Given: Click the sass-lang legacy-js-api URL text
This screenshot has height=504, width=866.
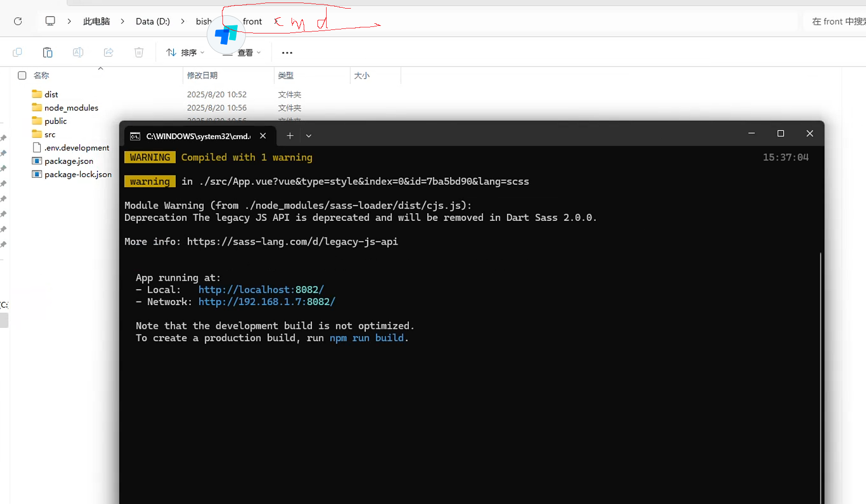Looking at the screenshot, I should point(293,242).
